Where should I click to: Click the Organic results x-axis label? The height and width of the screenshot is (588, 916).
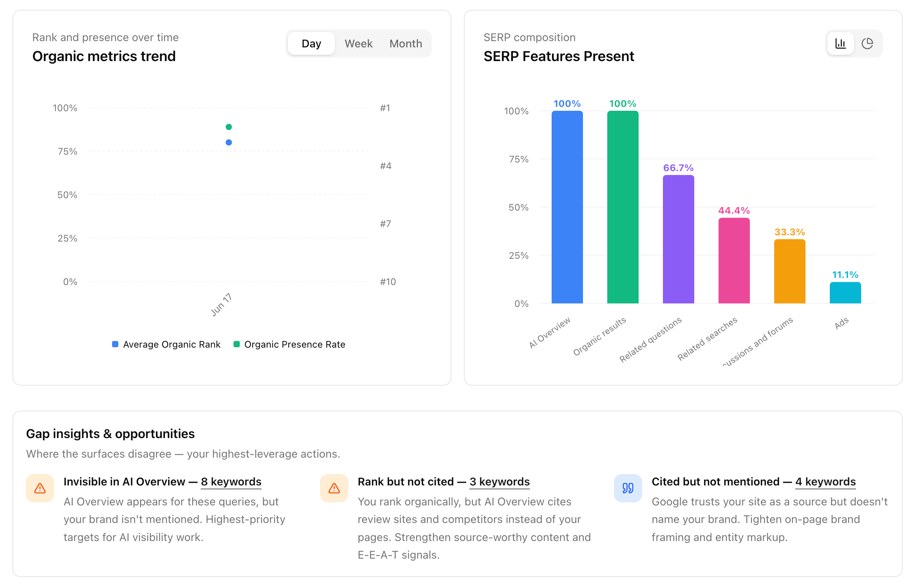pyautogui.click(x=599, y=337)
